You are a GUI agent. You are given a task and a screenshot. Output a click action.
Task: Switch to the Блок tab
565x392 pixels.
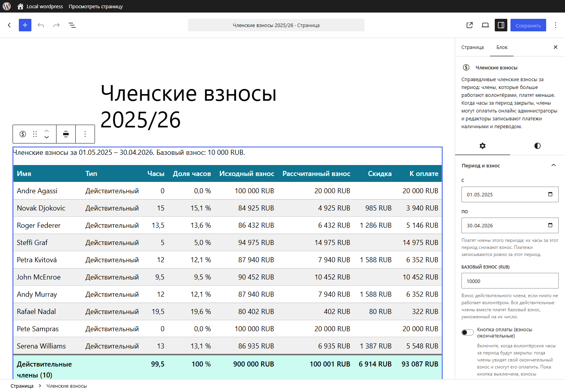click(502, 47)
